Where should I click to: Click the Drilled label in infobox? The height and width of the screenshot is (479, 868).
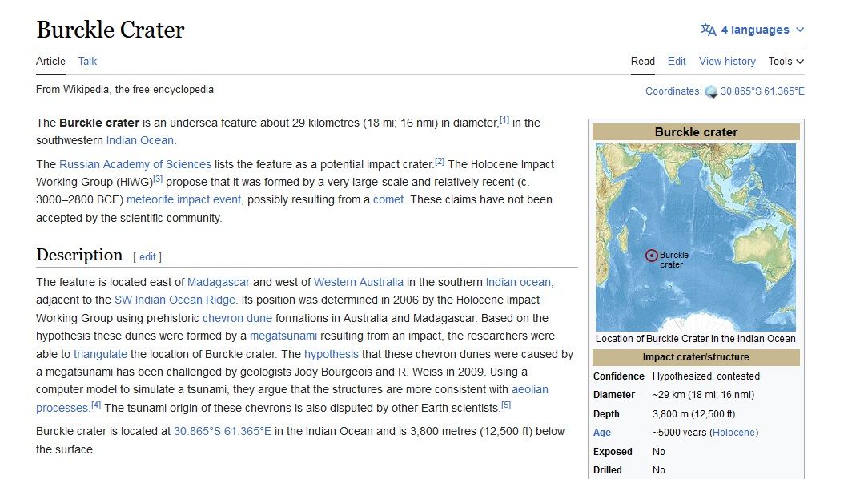click(x=608, y=470)
